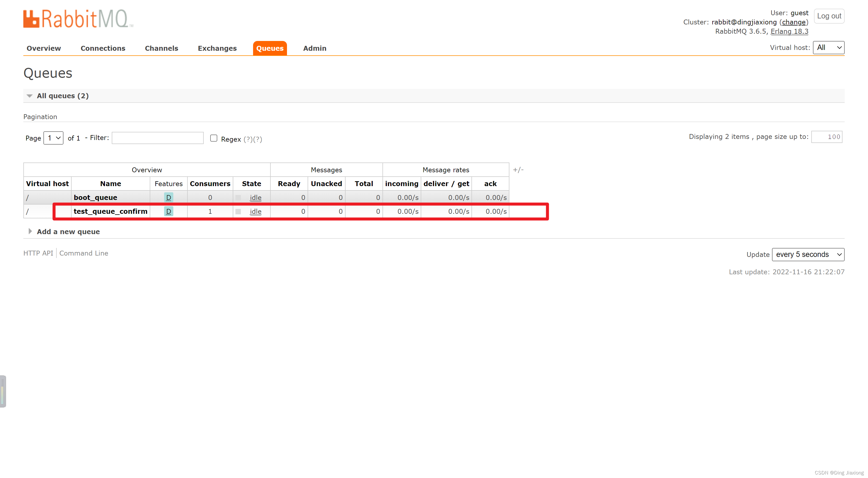Click the idle state icon for test_queue_confirm

239,211
